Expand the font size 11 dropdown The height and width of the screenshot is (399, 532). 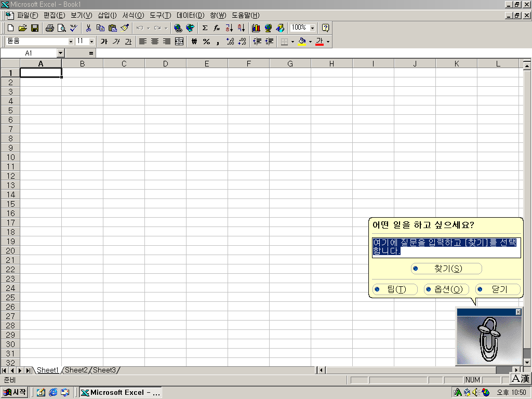(x=91, y=42)
